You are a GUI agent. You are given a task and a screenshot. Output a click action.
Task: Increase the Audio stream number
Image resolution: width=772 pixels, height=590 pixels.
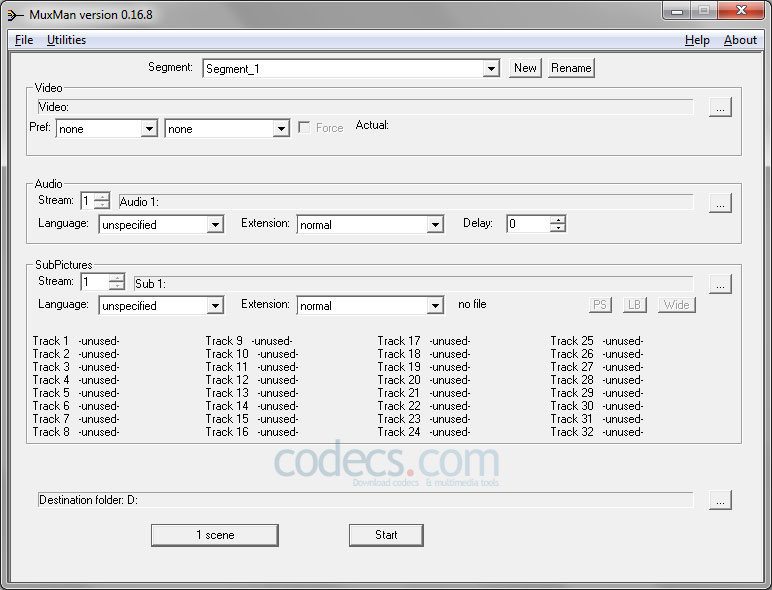click(x=102, y=197)
